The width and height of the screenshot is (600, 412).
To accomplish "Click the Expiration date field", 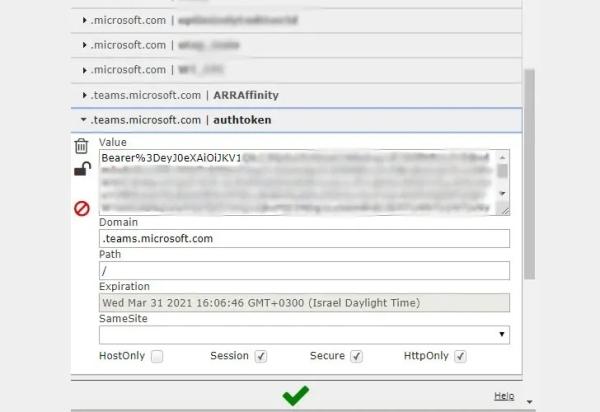I will [304, 303].
